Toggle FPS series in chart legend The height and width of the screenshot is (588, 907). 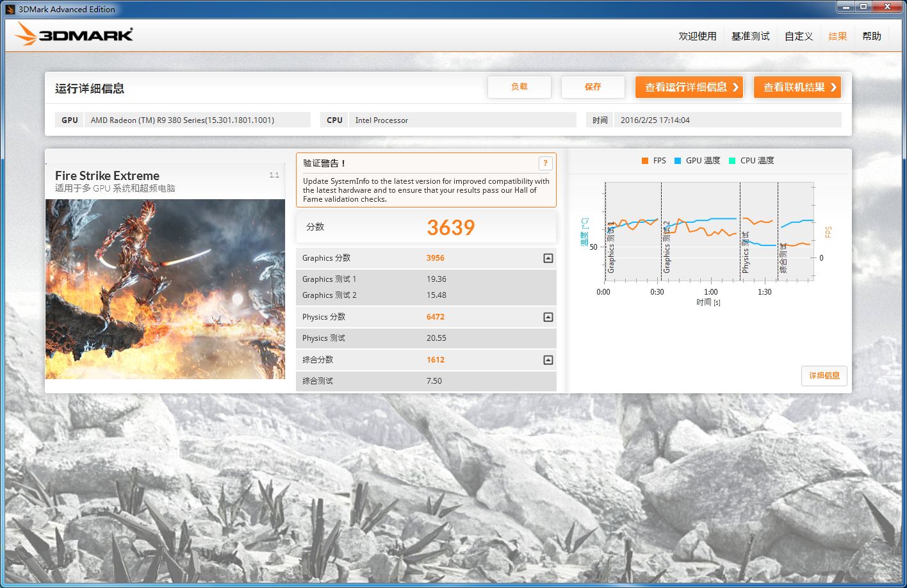tap(645, 161)
